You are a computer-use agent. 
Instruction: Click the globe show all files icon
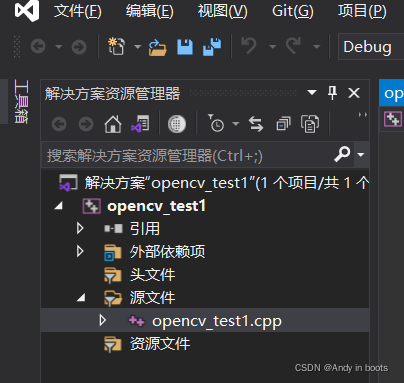pyautogui.click(x=177, y=124)
